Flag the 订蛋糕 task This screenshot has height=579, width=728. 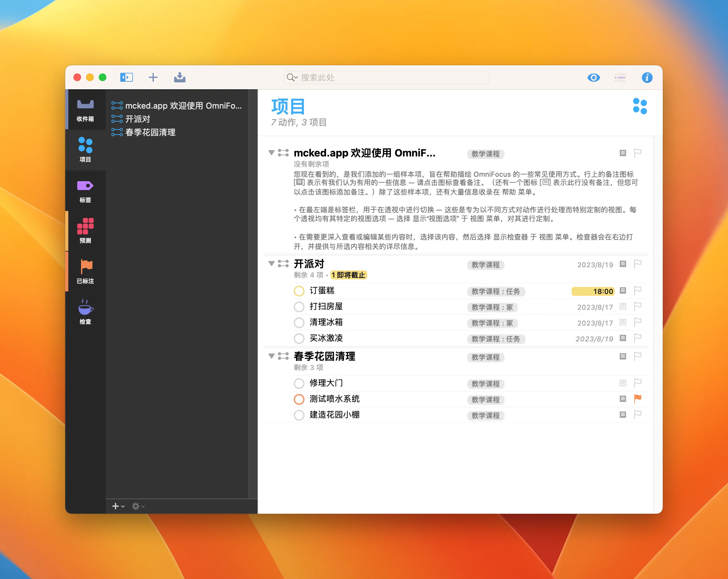point(637,290)
